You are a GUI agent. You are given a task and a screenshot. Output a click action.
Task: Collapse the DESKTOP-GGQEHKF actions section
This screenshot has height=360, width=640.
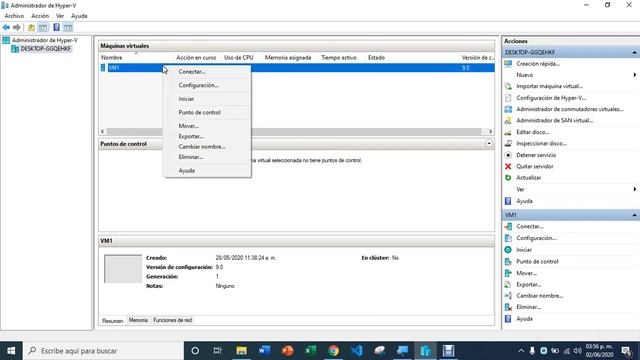point(634,52)
